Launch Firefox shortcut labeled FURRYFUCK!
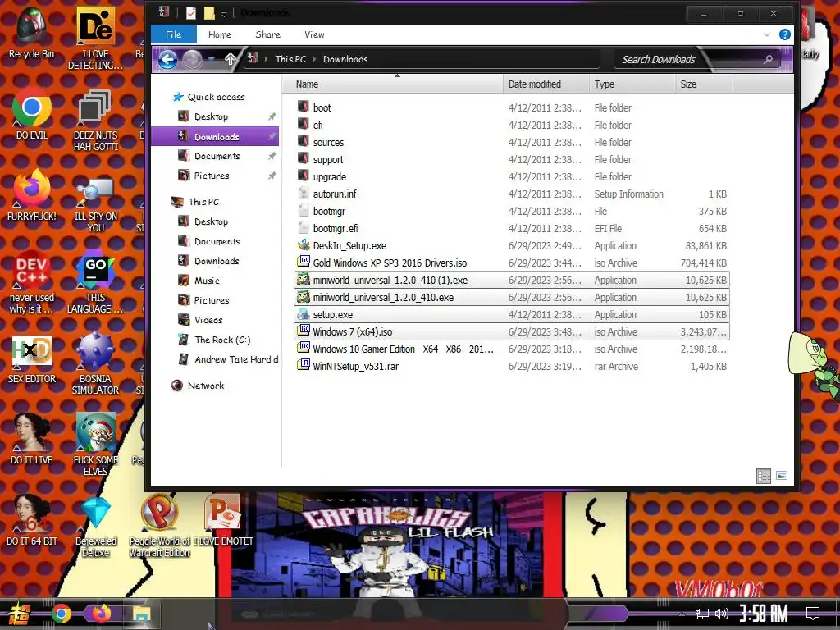This screenshot has width=840, height=630. [x=32, y=195]
